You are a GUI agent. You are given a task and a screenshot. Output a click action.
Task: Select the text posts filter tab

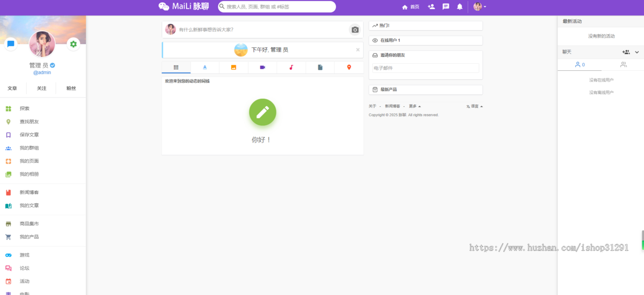205,67
